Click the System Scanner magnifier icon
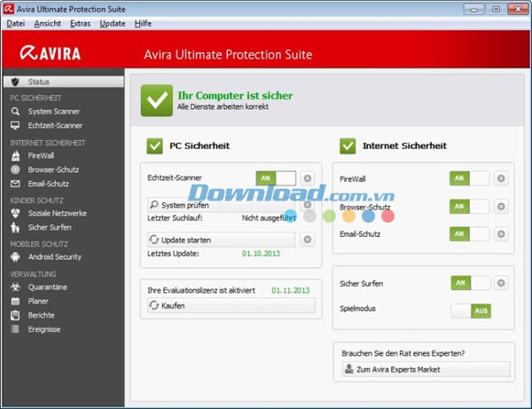 [15, 111]
